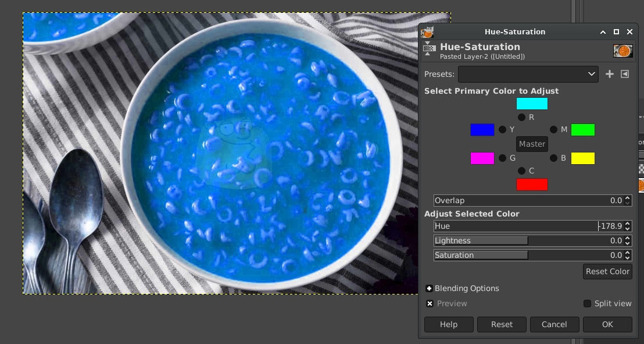Viewport: 644px width, 344px height.
Task: Click the blue swatch beside Y
Action: tap(482, 130)
